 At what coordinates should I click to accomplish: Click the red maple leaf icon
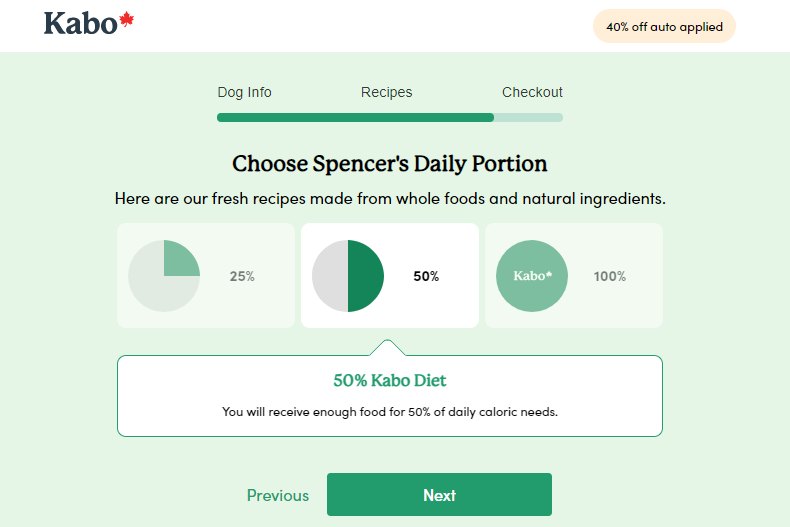tap(127, 19)
